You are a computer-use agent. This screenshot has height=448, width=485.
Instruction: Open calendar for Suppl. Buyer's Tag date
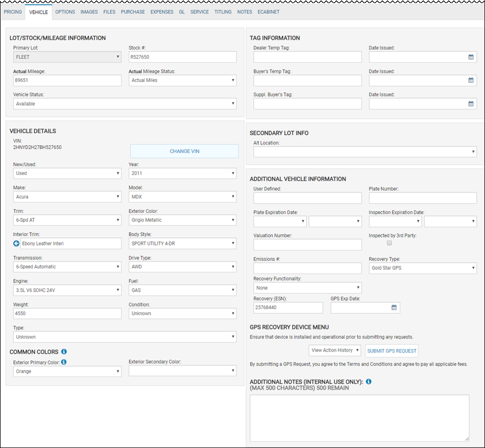471,104
